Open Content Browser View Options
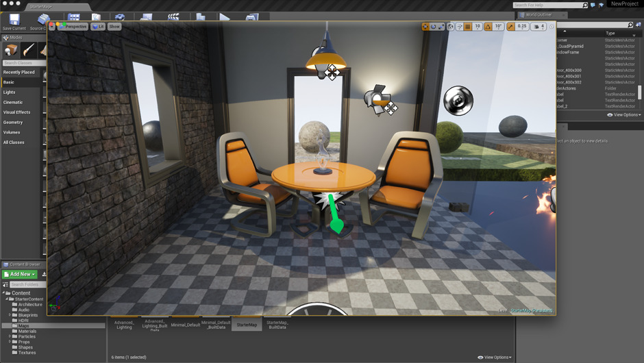 [x=495, y=358]
